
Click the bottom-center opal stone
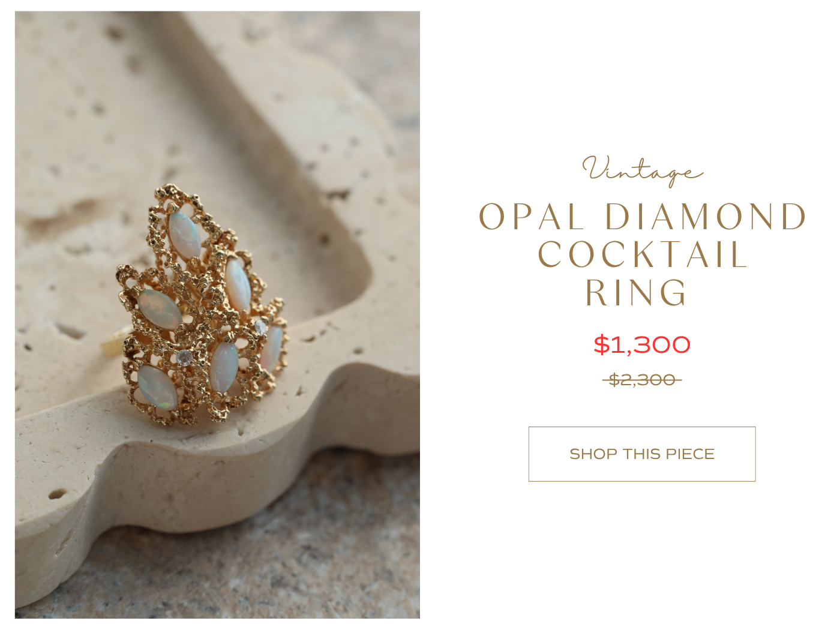click(224, 367)
